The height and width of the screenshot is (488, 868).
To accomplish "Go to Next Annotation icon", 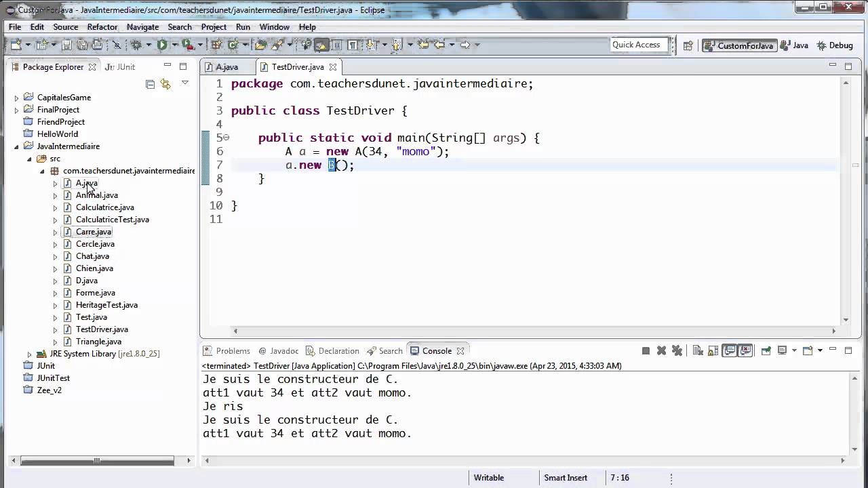I will click(370, 45).
